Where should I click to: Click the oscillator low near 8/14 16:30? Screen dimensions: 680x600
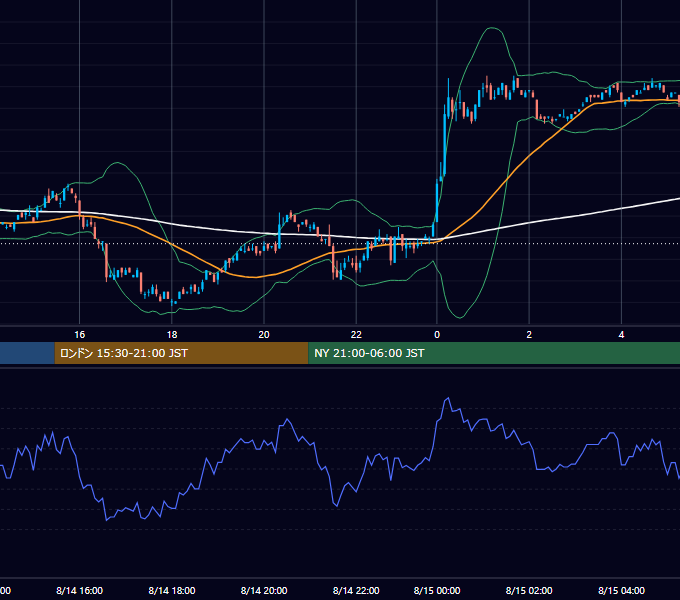[107, 519]
